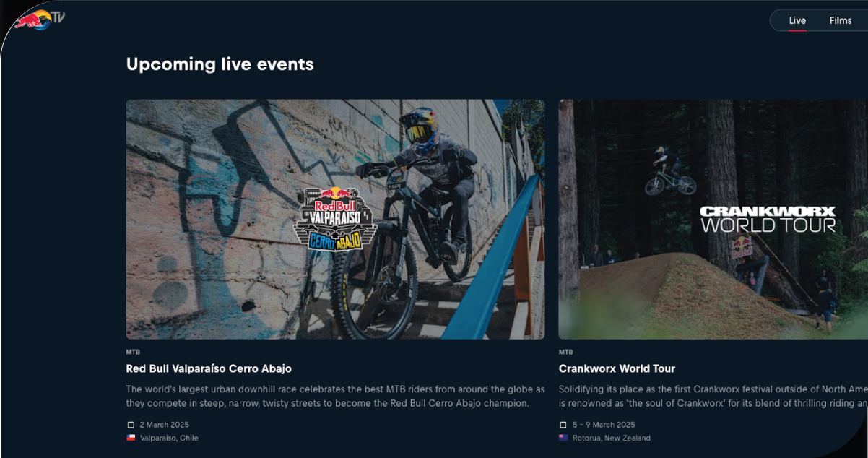Click the Crankworx World Tour logo overlay
The width and height of the screenshot is (868, 458).
(768, 220)
